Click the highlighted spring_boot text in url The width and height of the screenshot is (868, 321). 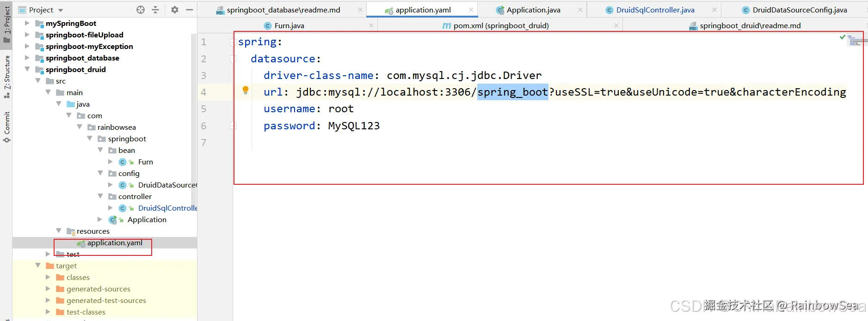[512, 92]
